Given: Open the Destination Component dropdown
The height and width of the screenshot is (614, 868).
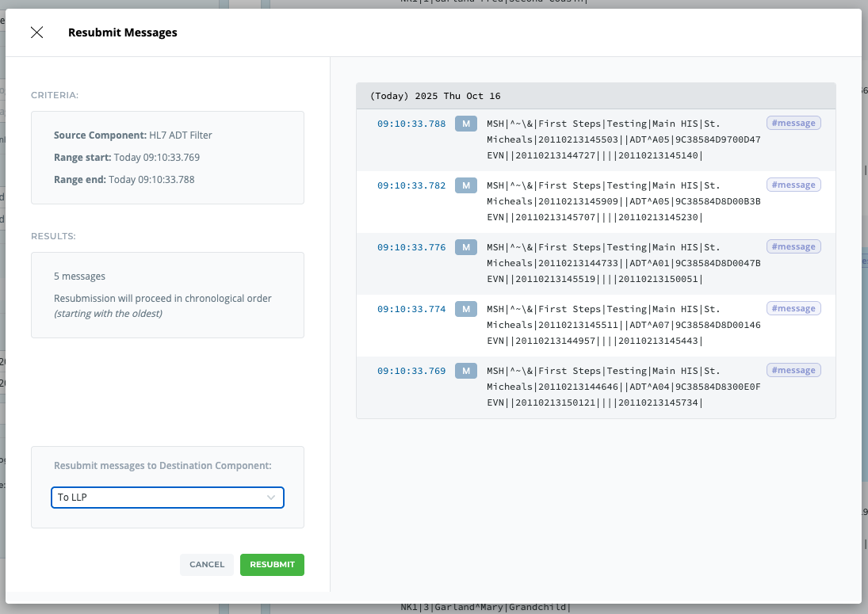Looking at the screenshot, I should pos(167,498).
